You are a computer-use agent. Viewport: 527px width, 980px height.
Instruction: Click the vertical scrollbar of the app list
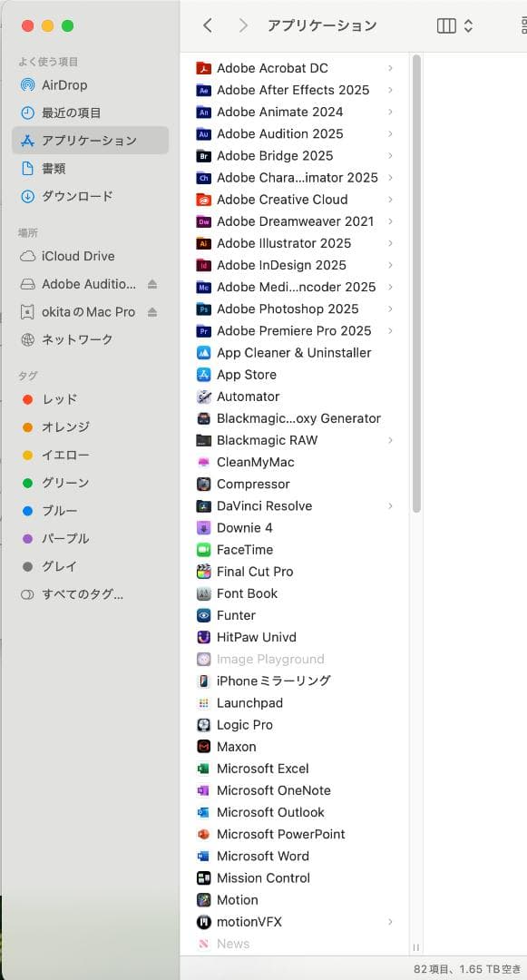click(416, 284)
